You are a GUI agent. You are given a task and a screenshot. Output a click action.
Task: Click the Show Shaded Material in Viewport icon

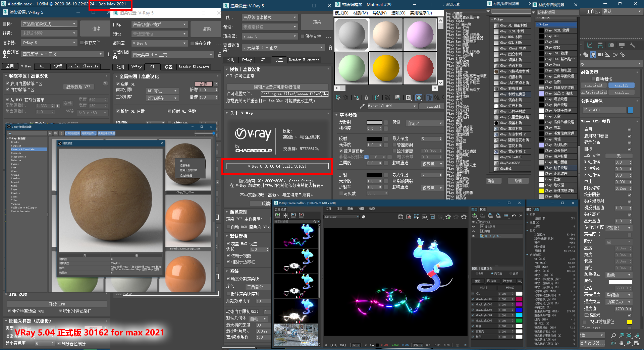point(419,98)
